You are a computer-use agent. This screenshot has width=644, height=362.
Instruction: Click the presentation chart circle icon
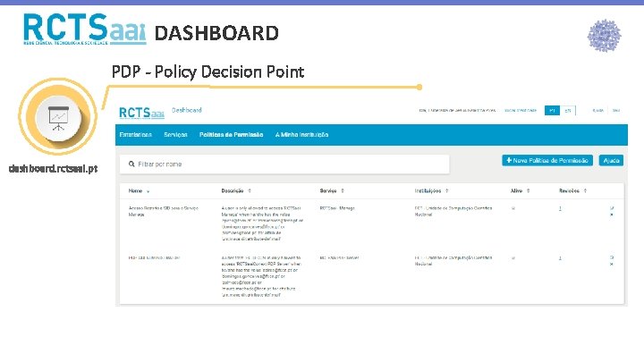pos(58,117)
